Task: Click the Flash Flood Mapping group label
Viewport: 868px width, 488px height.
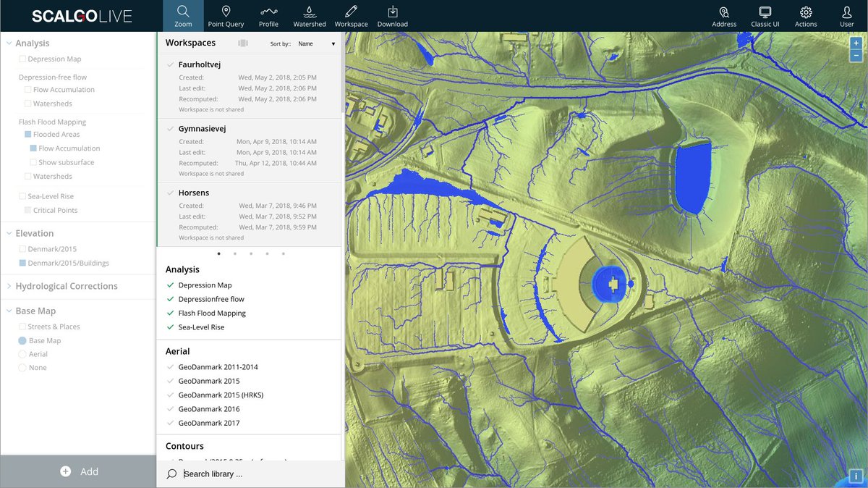Action: (x=52, y=122)
